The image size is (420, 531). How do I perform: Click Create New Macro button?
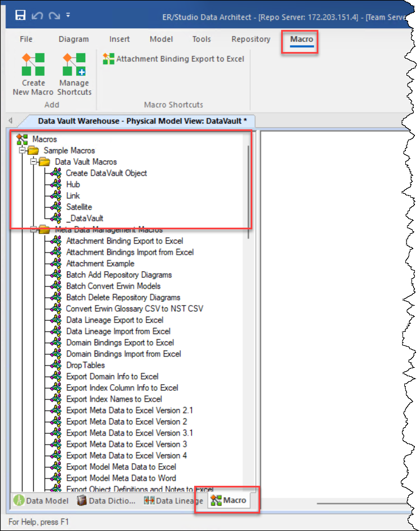point(33,75)
